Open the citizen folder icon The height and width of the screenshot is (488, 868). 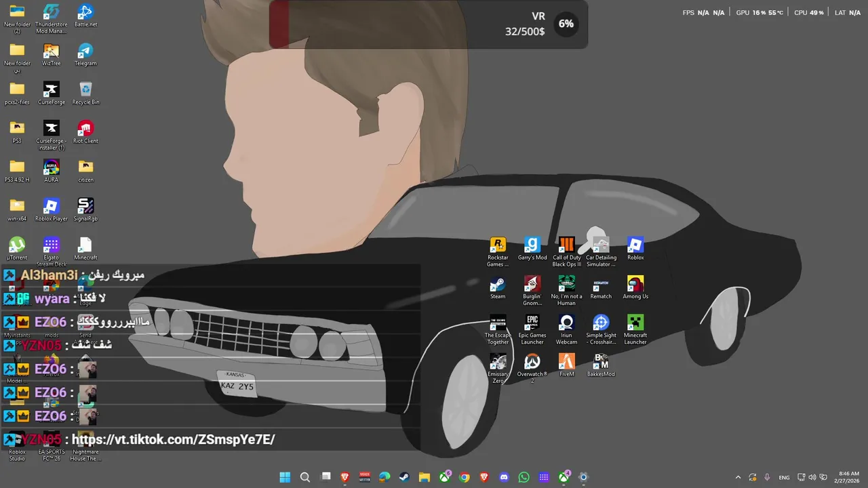pyautogui.click(x=85, y=171)
